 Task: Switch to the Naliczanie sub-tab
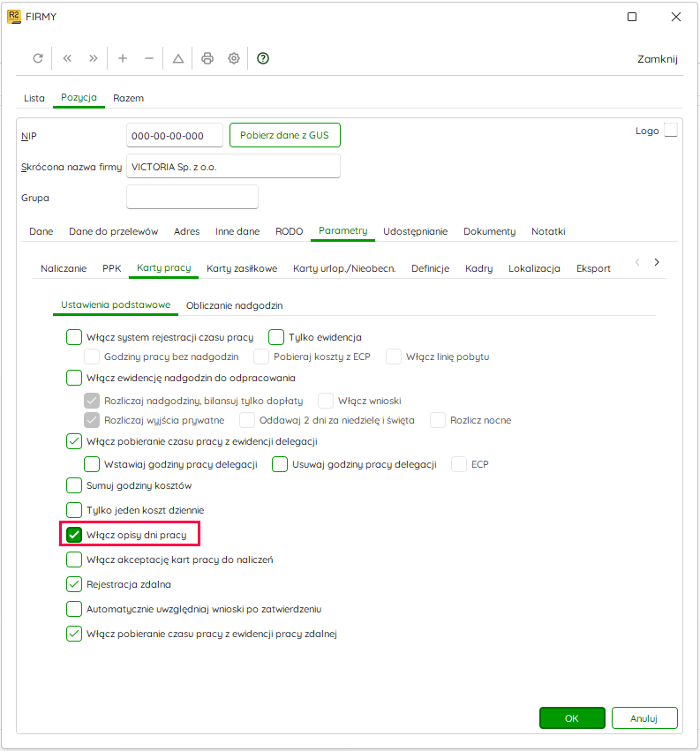pyautogui.click(x=64, y=268)
